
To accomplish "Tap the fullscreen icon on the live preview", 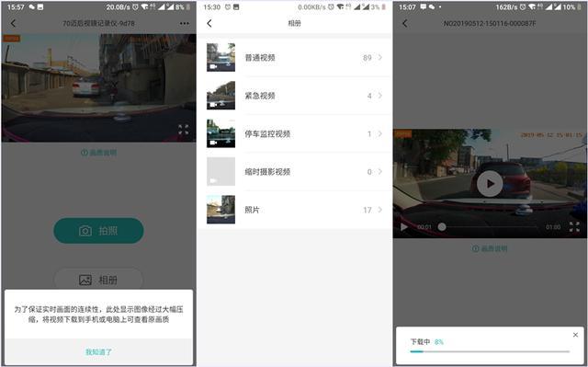I will coord(184,129).
